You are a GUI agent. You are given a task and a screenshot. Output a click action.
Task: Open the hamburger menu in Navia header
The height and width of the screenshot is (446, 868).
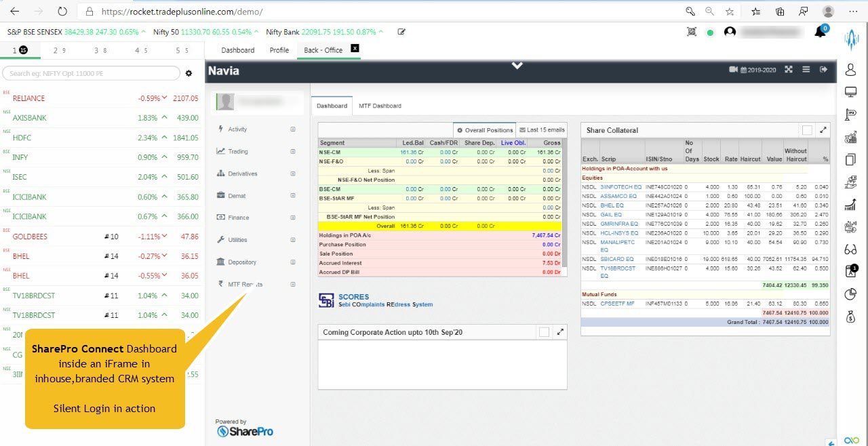(806, 69)
